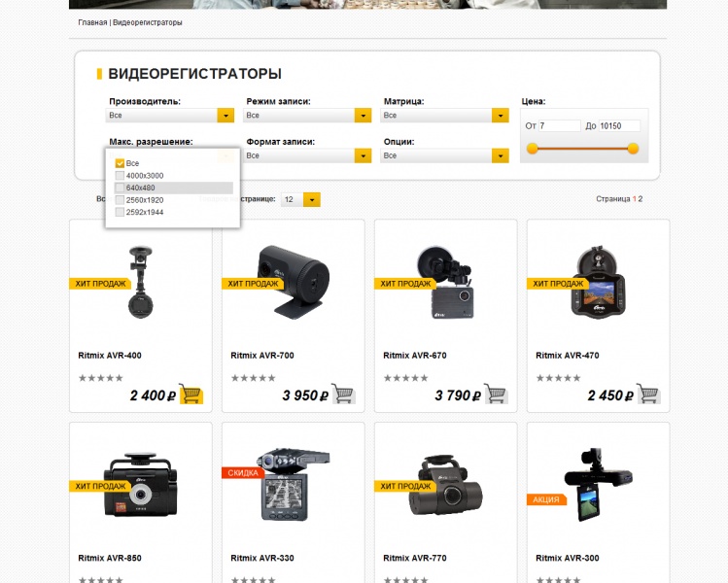Click АКЦИЯ badge on AVR-300
The image size is (728, 583).
[x=546, y=499]
